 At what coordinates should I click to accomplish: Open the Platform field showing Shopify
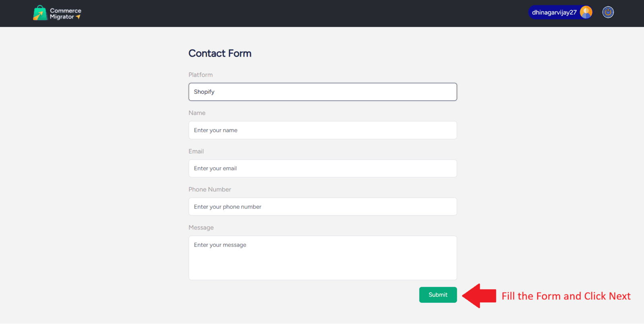[322, 92]
